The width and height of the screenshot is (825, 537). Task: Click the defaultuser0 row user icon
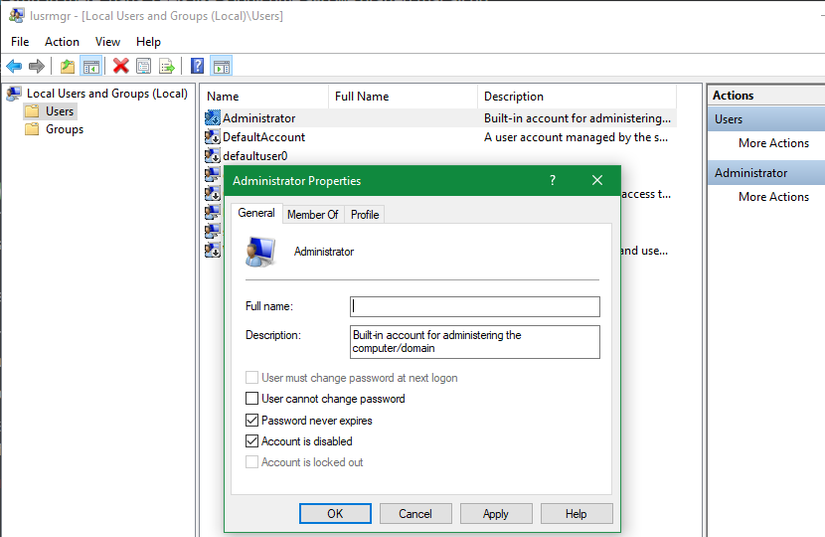click(x=213, y=156)
